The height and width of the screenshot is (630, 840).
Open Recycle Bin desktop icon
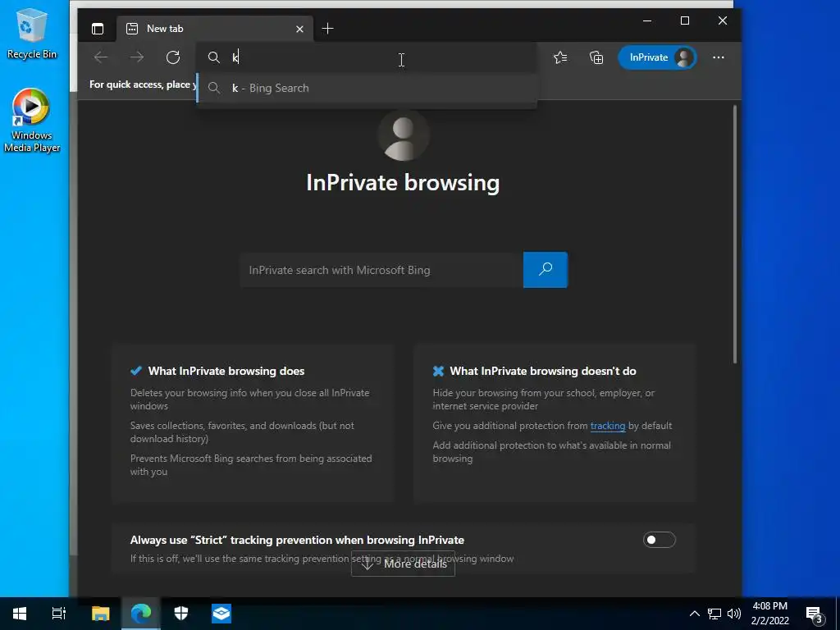(x=32, y=33)
